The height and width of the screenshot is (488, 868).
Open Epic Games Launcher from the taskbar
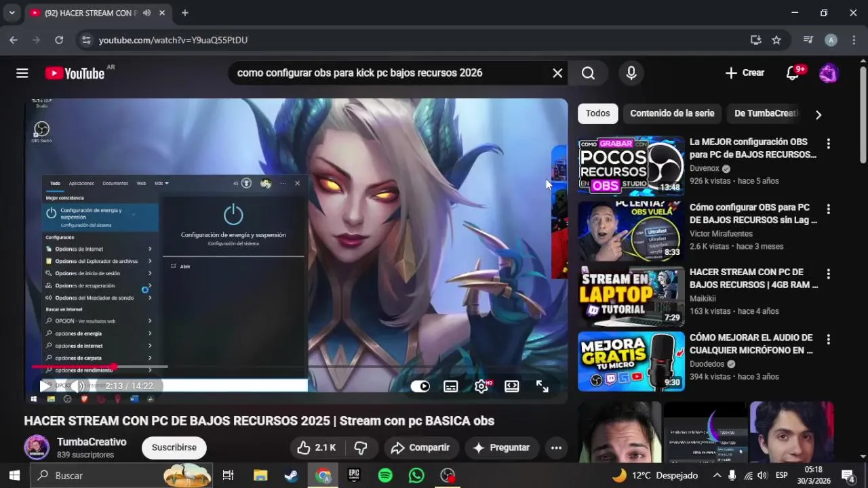coord(354,475)
